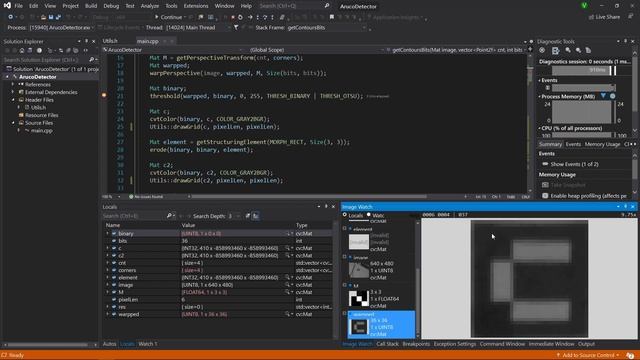Screen dimensions: 640x360
Task: Click the magnifier icon in the top search box
Action: point(327,6)
